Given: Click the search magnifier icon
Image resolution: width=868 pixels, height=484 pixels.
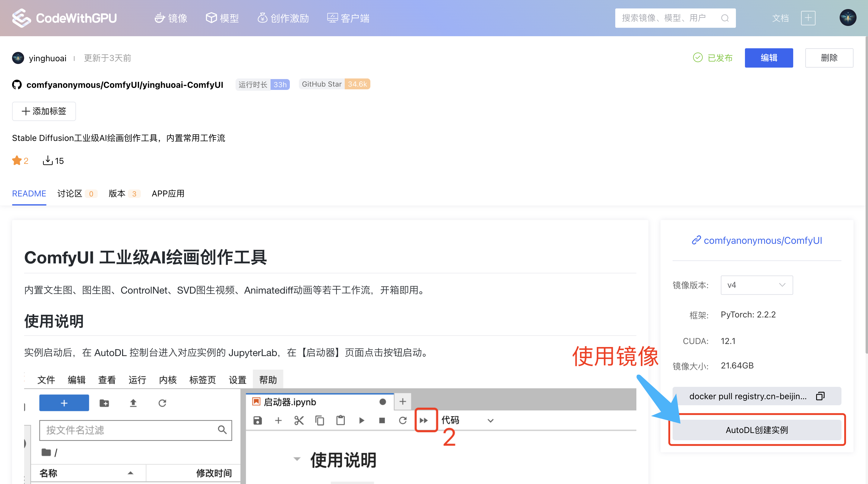Looking at the screenshot, I should (x=724, y=18).
